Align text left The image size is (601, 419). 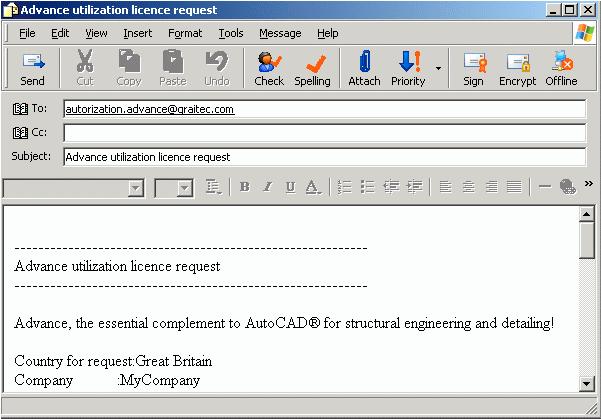click(x=445, y=187)
